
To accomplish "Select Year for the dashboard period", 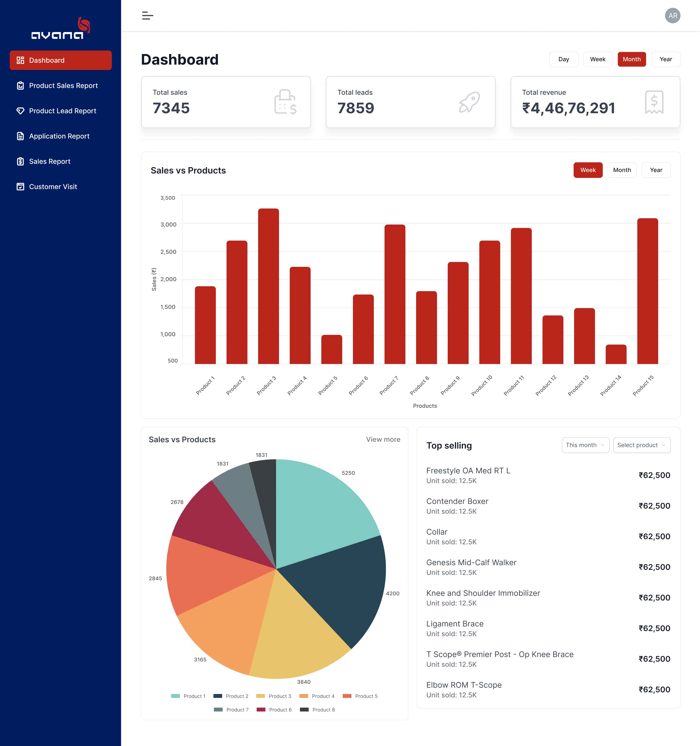I will tap(665, 59).
